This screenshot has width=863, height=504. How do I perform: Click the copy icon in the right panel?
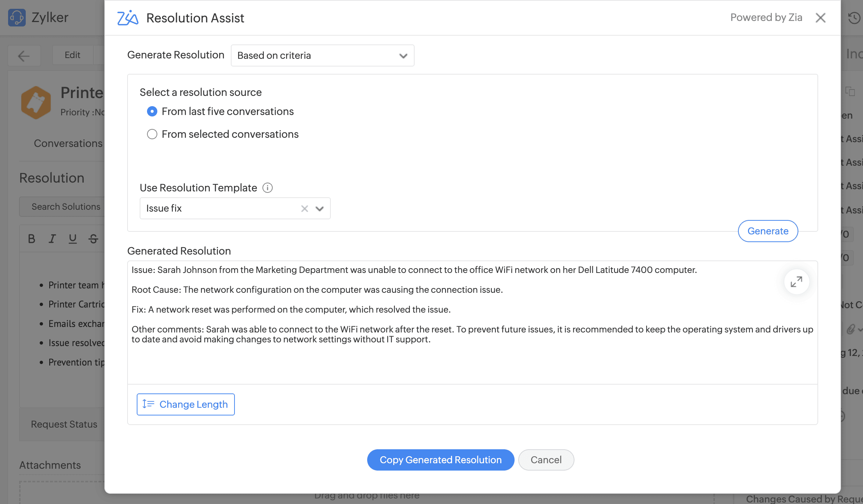(x=851, y=91)
